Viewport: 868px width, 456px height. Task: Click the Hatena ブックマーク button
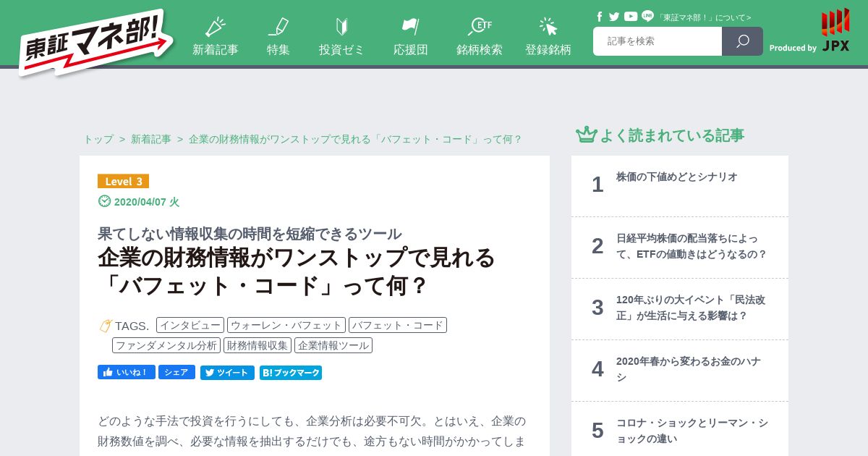(291, 373)
